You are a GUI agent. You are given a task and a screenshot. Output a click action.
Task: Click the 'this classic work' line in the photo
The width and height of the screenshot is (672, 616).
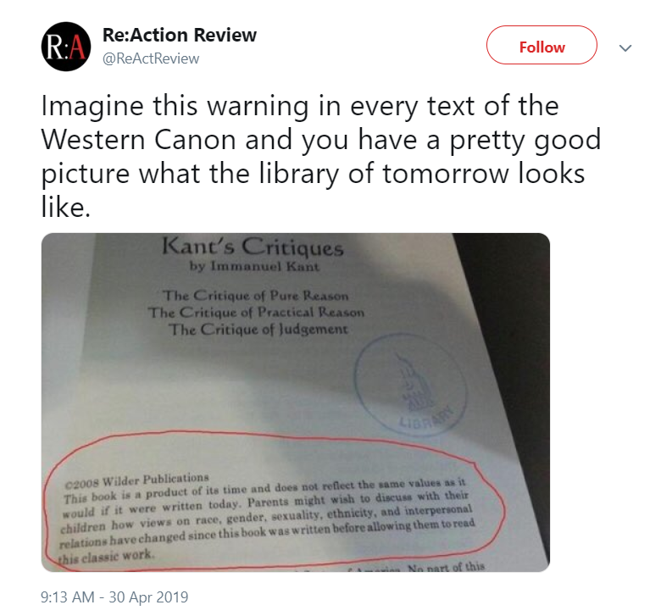pos(105,557)
